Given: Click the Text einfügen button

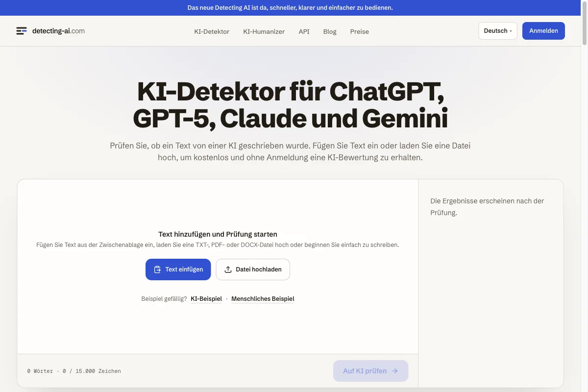Looking at the screenshot, I should point(178,269).
